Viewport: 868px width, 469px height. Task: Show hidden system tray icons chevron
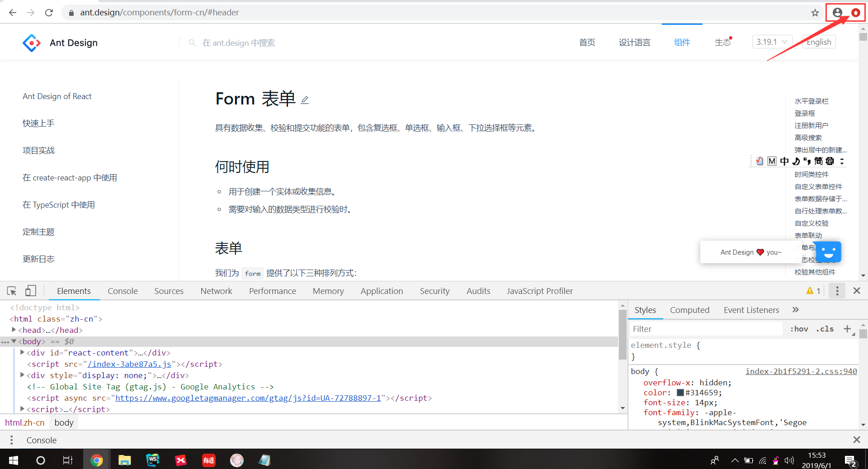click(x=735, y=461)
